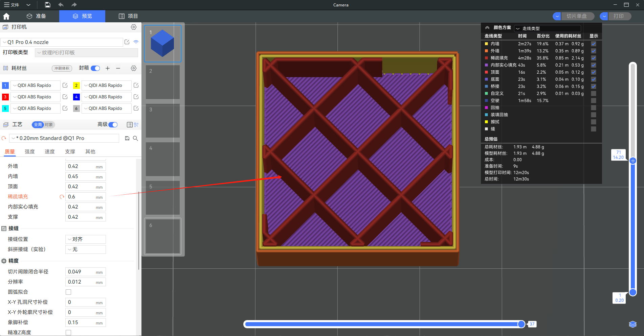Click the printer Wi-Fi connection icon

tap(136, 42)
